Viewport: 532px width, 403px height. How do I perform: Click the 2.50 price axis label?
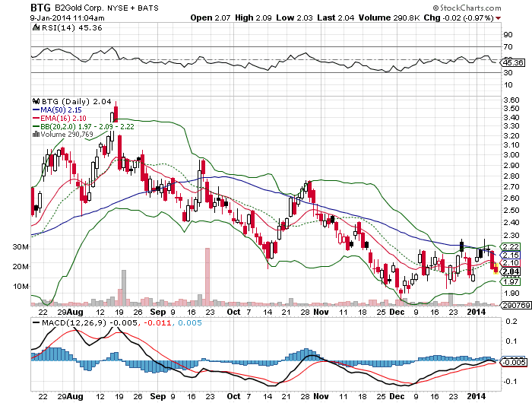(511, 210)
